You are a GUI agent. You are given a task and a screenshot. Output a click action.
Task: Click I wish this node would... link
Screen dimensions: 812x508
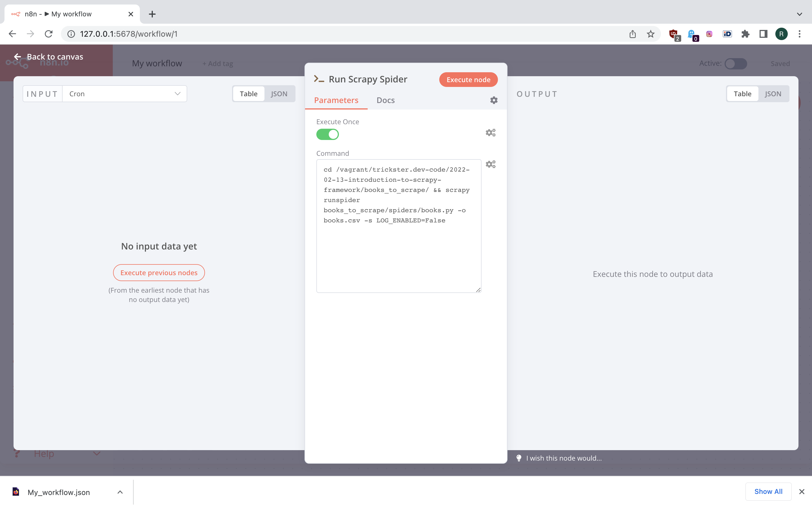(x=564, y=458)
